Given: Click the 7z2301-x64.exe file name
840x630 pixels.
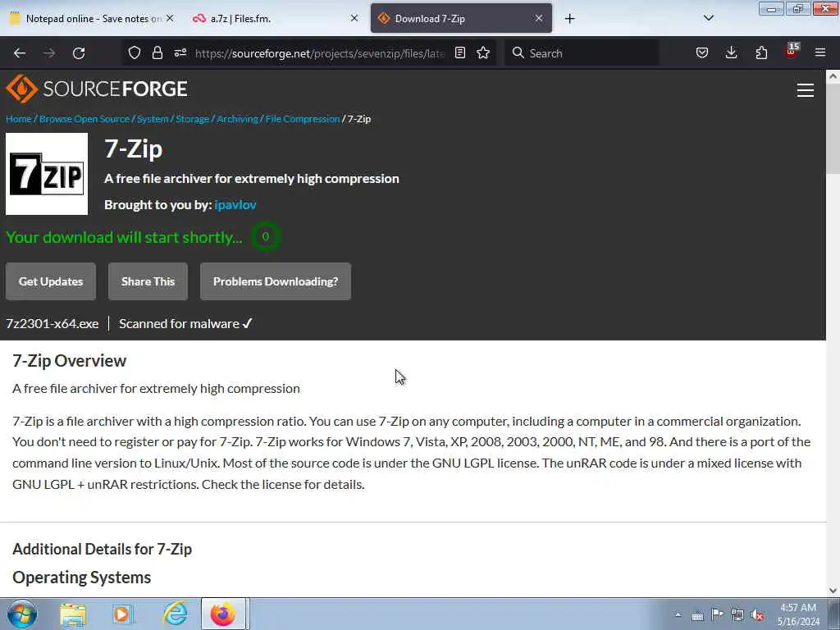Looking at the screenshot, I should pos(52,323).
